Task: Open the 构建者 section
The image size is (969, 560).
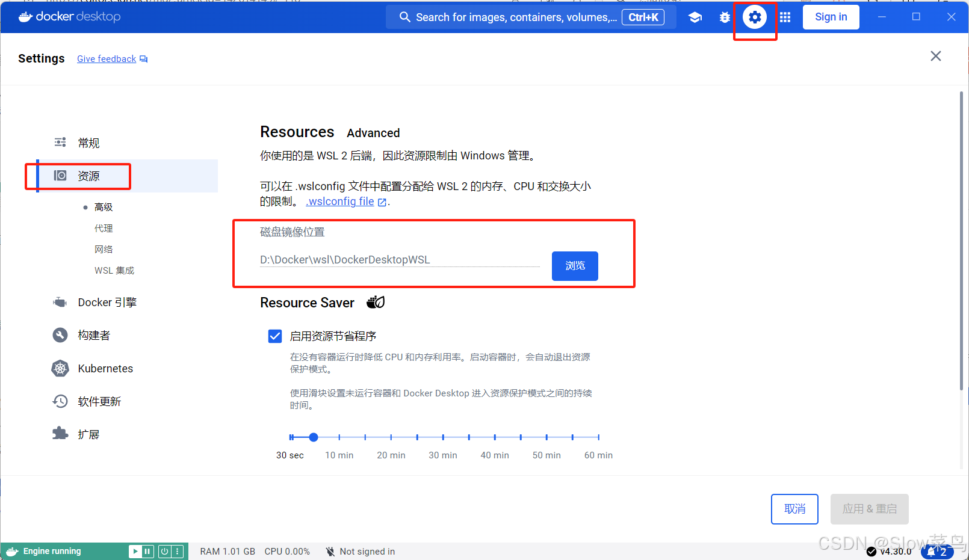Action: [94, 335]
